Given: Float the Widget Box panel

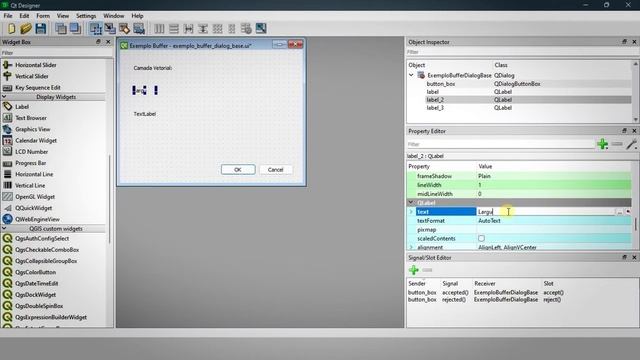Looking at the screenshot, I should pos(98,42).
